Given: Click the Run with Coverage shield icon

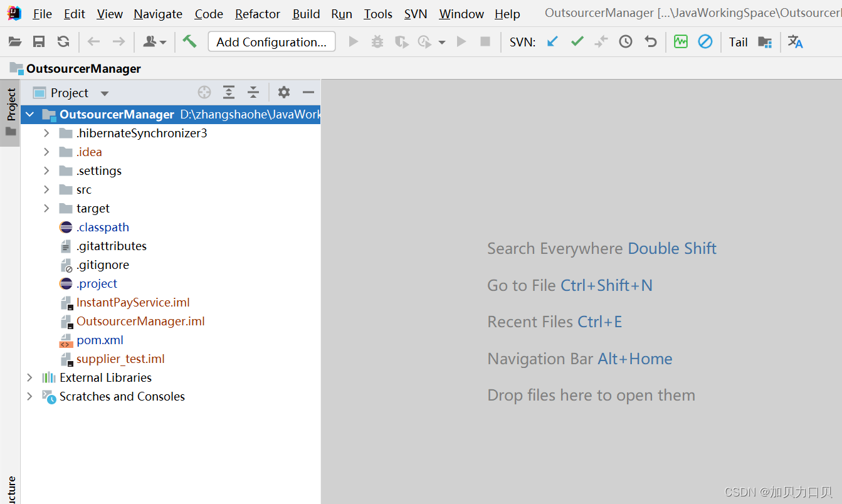Looking at the screenshot, I should [401, 42].
